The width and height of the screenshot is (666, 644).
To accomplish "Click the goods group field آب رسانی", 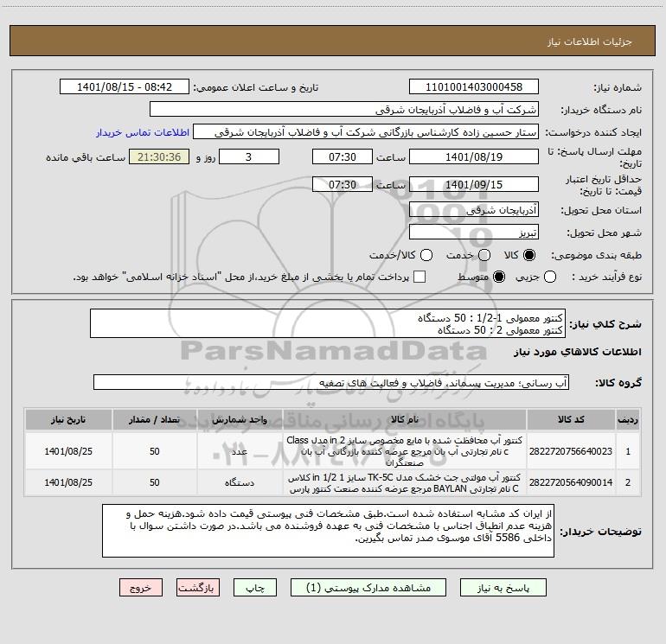I will pyautogui.click(x=331, y=382).
